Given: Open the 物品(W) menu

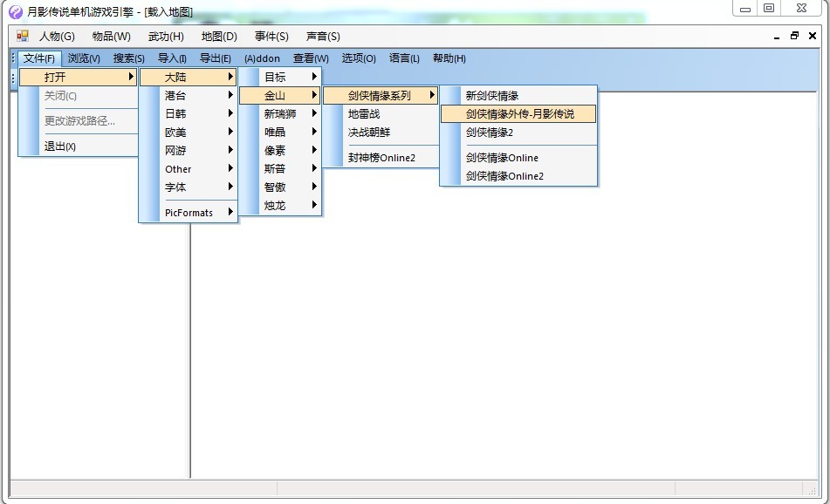Looking at the screenshot, I should 111,36.
